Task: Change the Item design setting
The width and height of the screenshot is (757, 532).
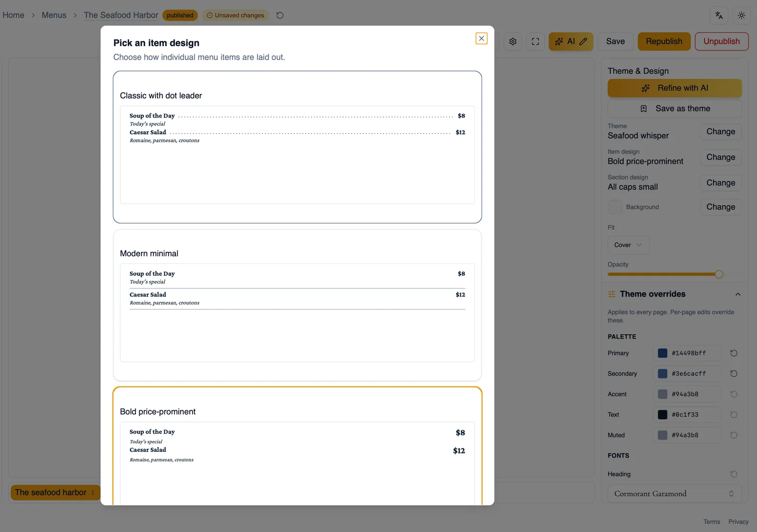Action: (721, 157)
